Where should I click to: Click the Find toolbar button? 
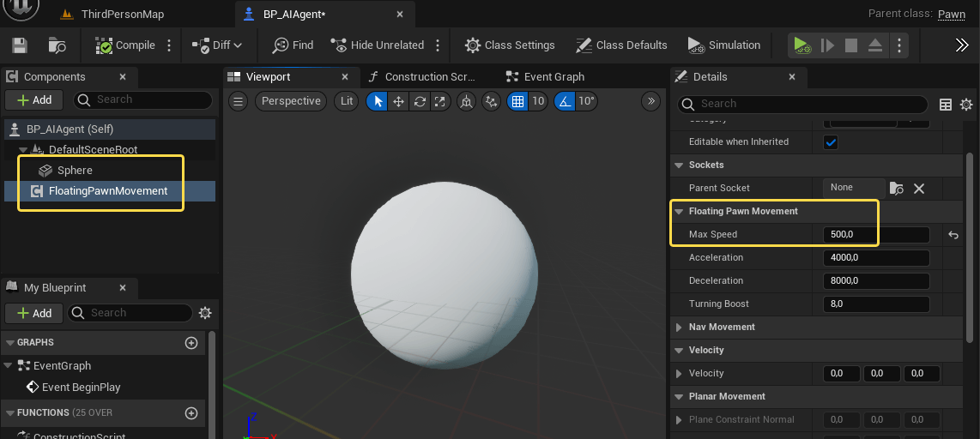293,45
